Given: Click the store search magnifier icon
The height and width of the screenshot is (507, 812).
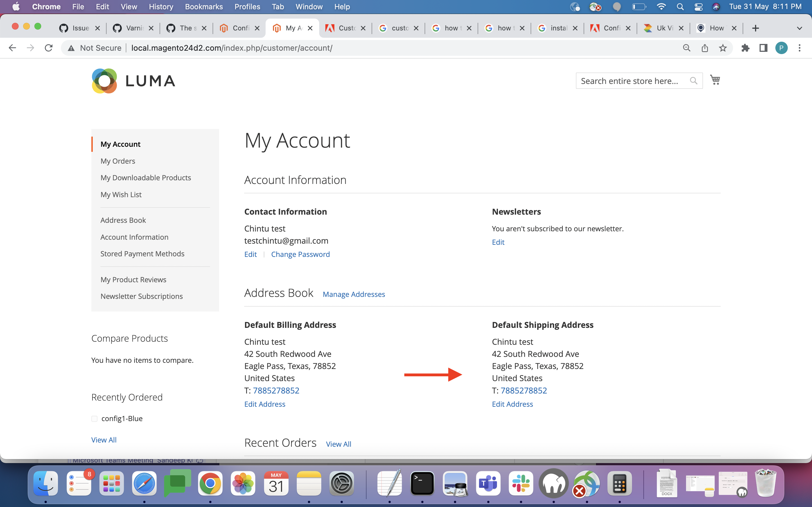Looking at the screenshot, I should pos(693,81).
